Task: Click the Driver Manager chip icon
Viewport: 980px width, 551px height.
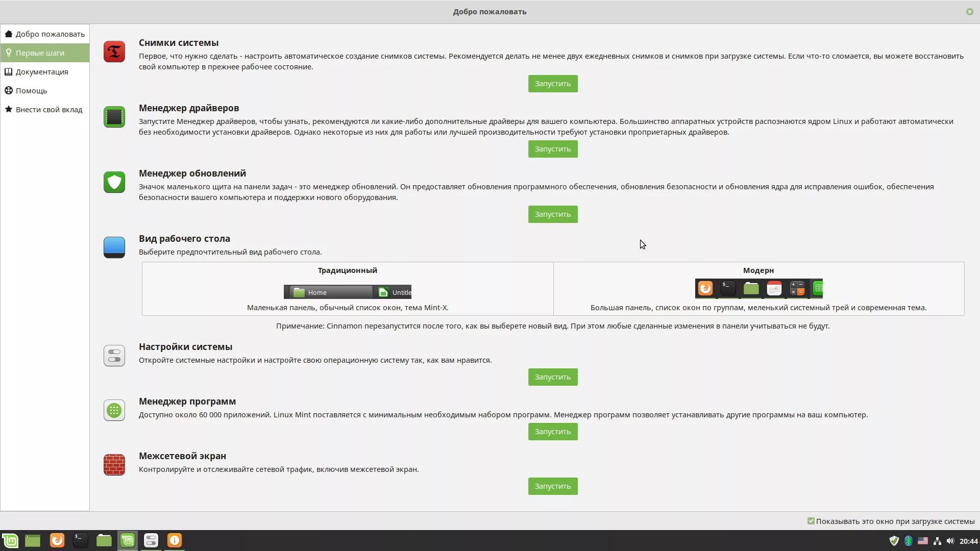Action: click(114, 117)
